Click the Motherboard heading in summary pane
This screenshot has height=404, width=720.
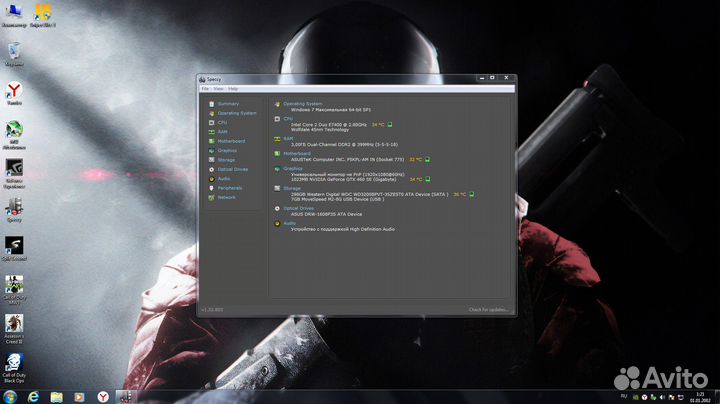coord(297,154)
